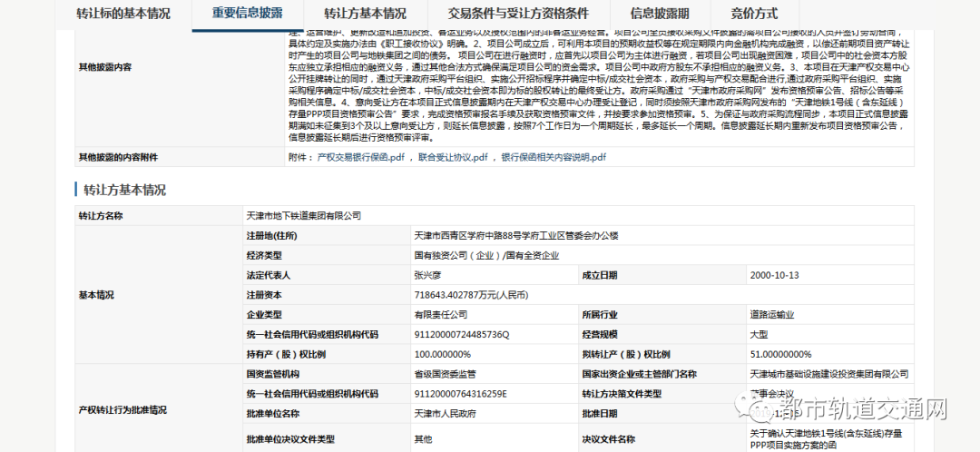Click registered address 天津市西青区学府中路88号
980x452 pixels.
pos(516,236)
